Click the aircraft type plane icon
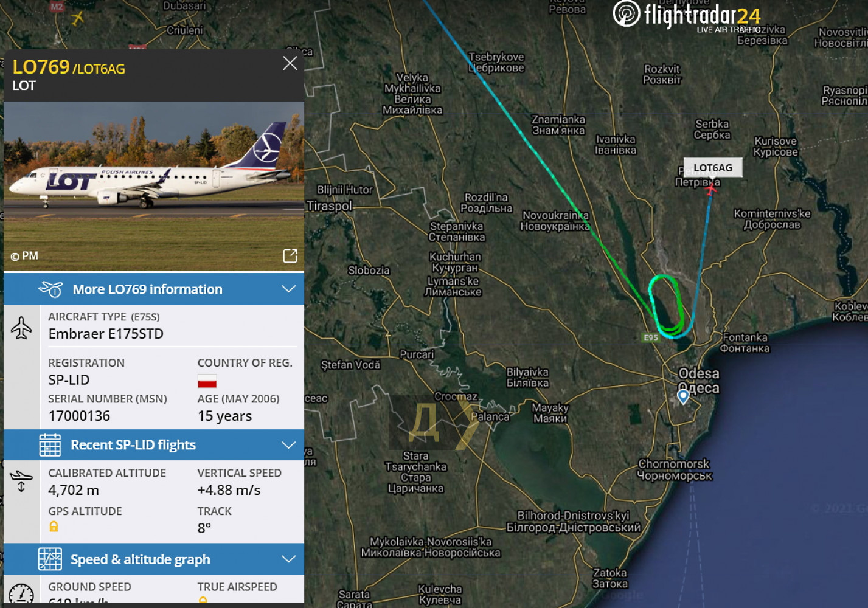Screen dimensions: 868x608 (21, 328)
